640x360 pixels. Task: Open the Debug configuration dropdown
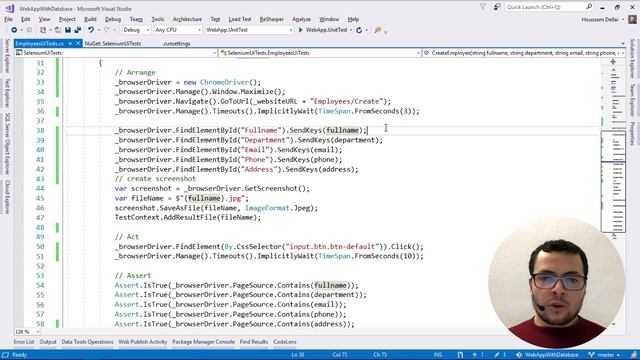tap(136, 30)
